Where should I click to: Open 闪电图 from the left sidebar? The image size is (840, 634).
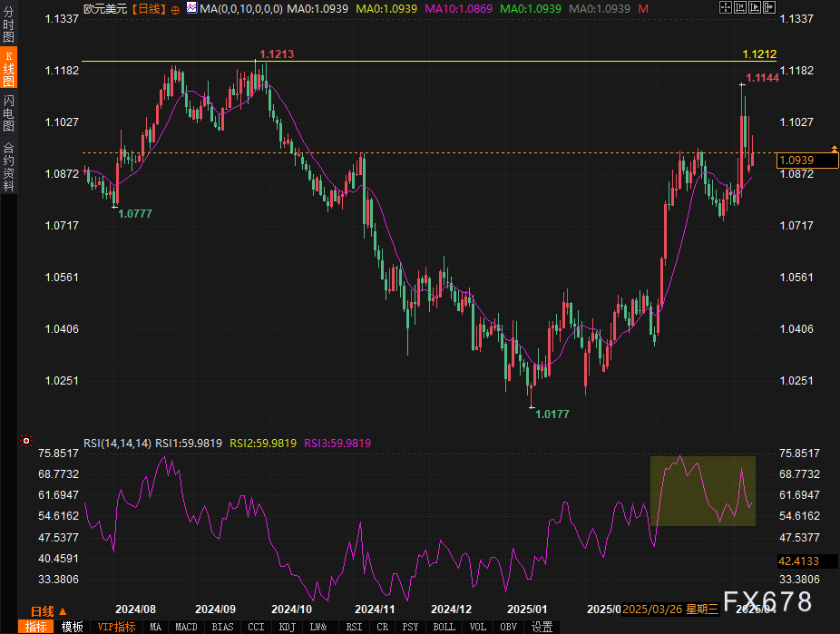pyautogui.click(x=8, y=113)
